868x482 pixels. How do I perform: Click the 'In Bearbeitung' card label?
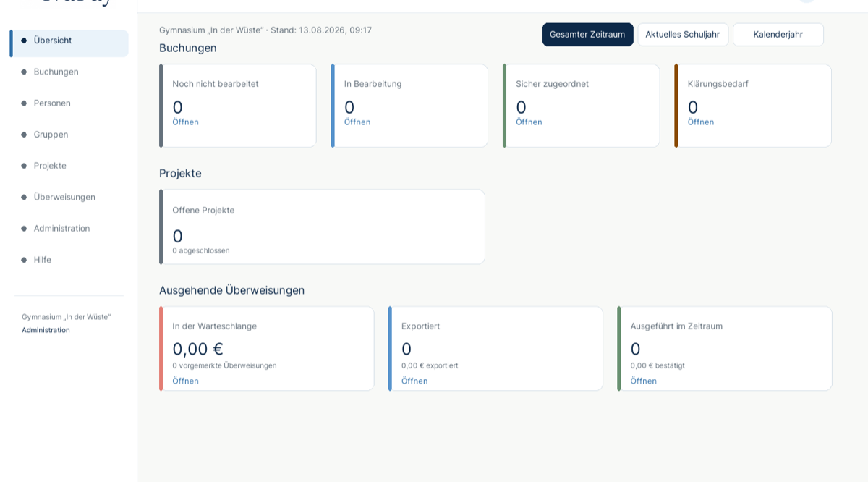click(x=373, y=84)
